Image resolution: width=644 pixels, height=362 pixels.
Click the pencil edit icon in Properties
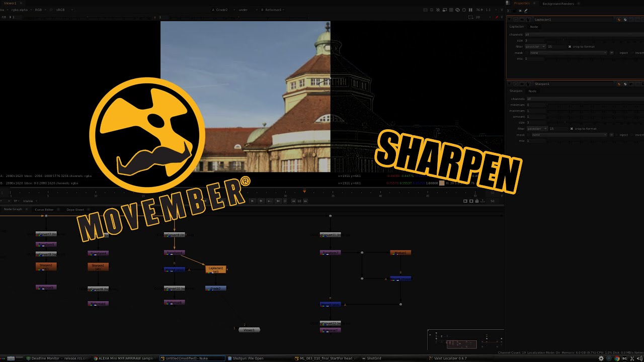pyautogui.click(x=526, y=11)
